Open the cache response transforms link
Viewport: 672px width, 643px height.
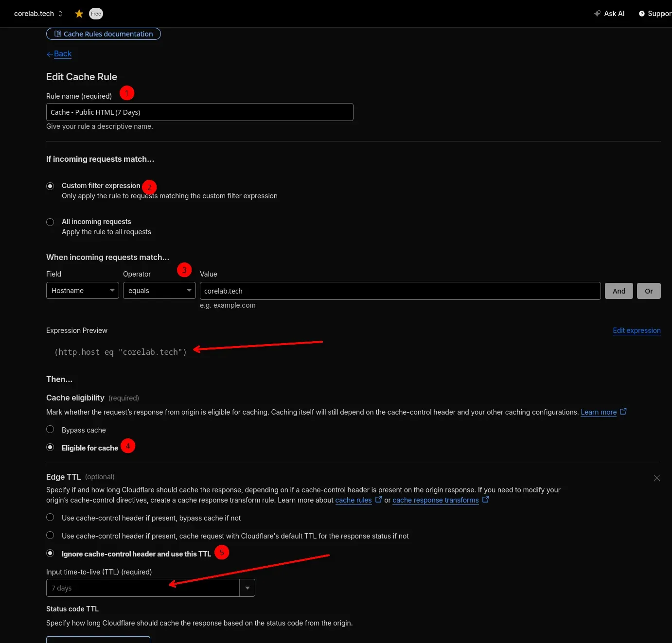tap(436, 500)
